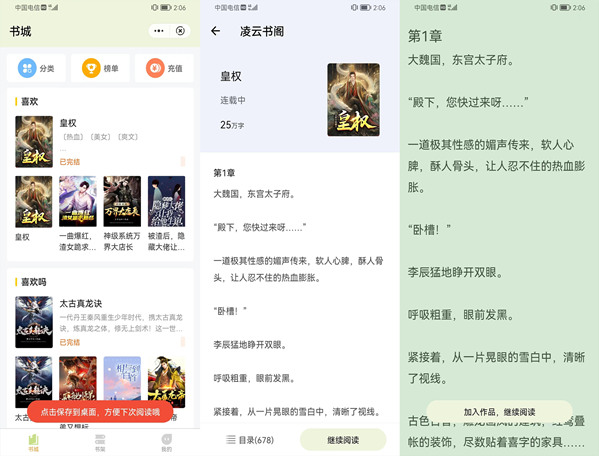The image size is (599, 456).
Task: Open the 我的 profile tab
Action: pos(167,443)
